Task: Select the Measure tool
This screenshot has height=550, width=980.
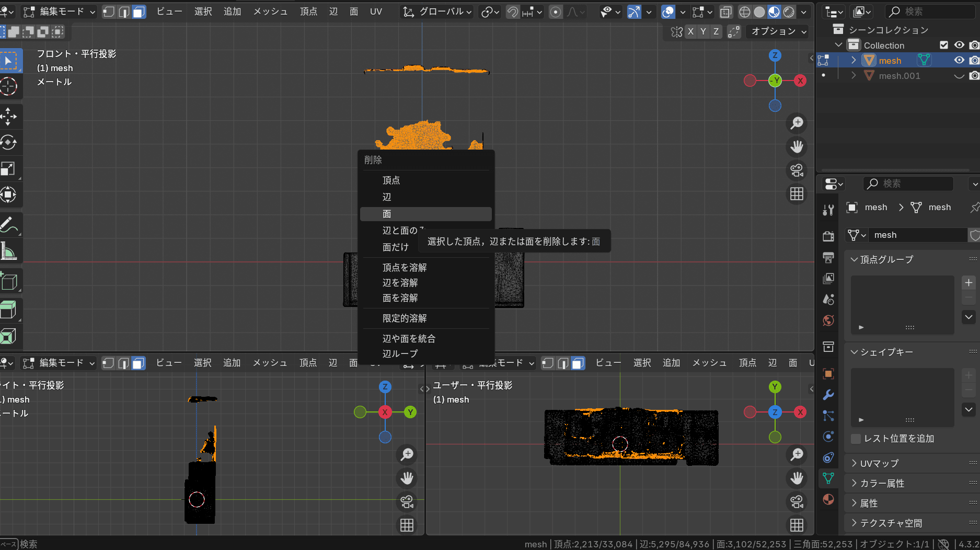Action: (9, 251)
